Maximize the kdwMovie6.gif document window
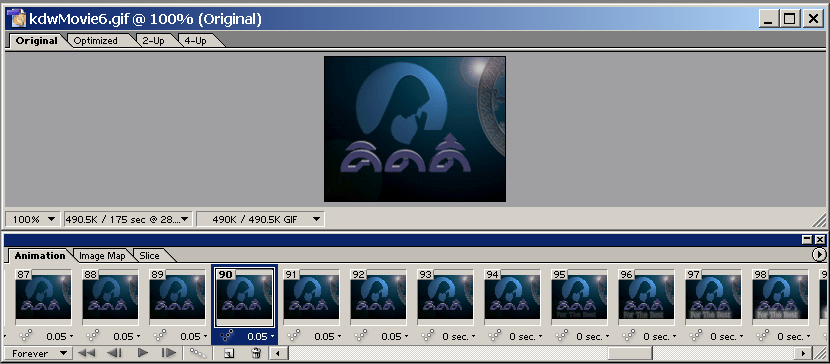This screenshot has height=364, width=830. [x=789, y=20]
